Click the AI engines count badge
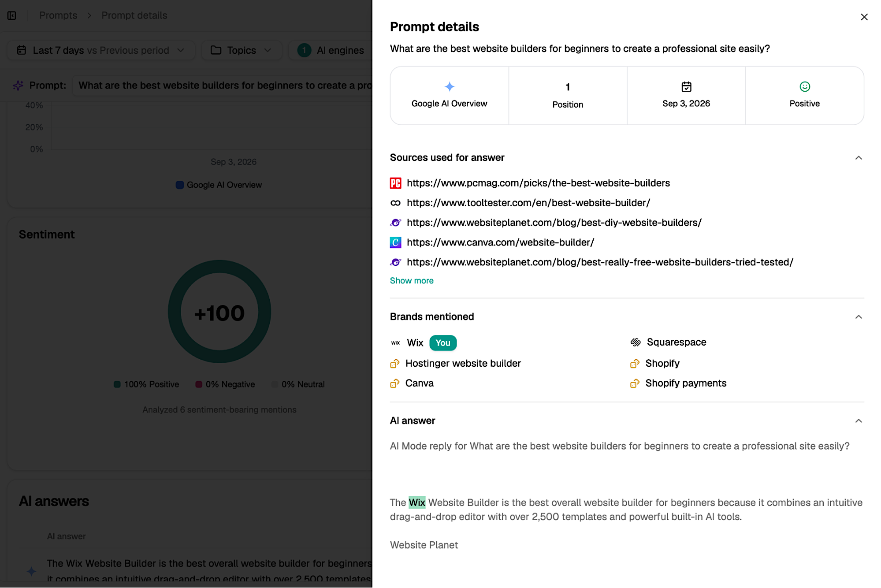 (304, 50)
